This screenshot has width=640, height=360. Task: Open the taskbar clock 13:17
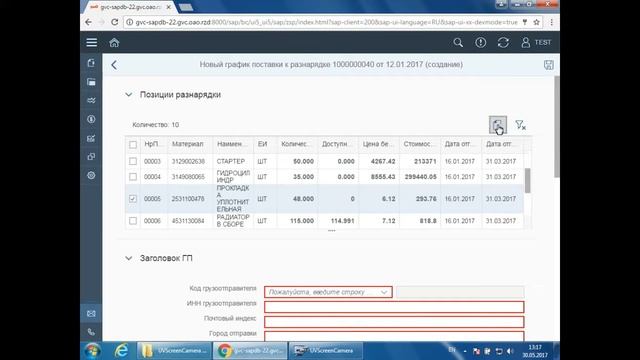(x=535, y=351)
